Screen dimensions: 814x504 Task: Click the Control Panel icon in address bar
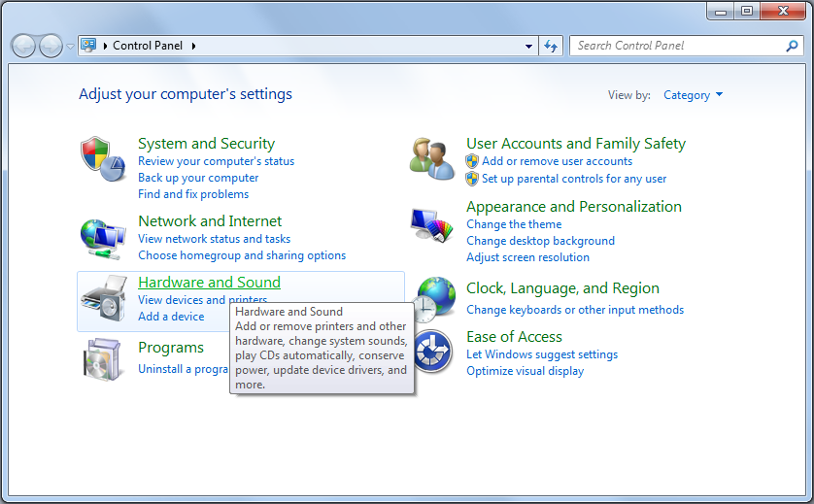(88, 46)
